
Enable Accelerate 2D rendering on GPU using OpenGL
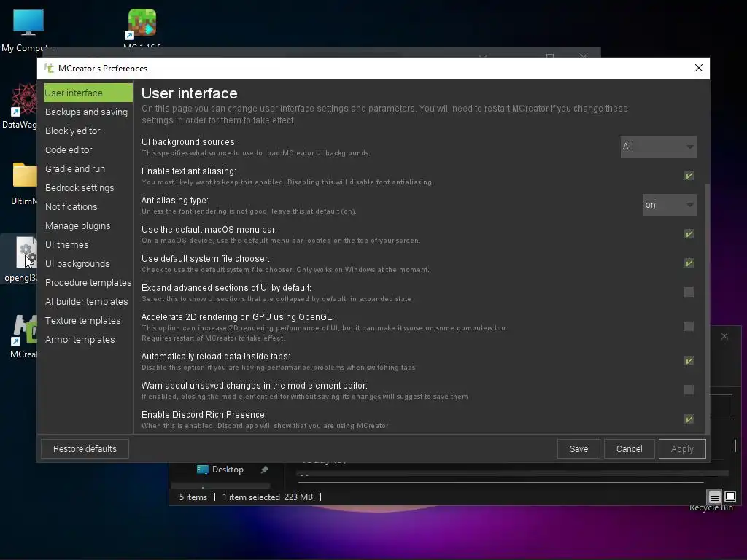coord(689,326)
